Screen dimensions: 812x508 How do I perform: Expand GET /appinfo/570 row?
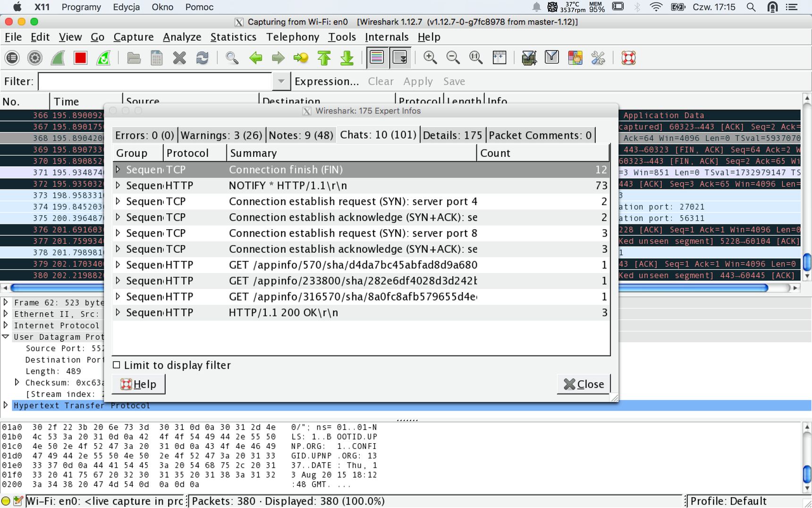coord(118,265)
